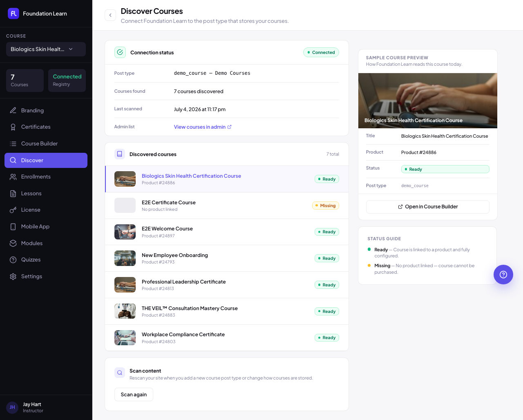Select Workplace Compliance Certificate title
This screenshot has width=523, height=420.
tap(183, 335)
